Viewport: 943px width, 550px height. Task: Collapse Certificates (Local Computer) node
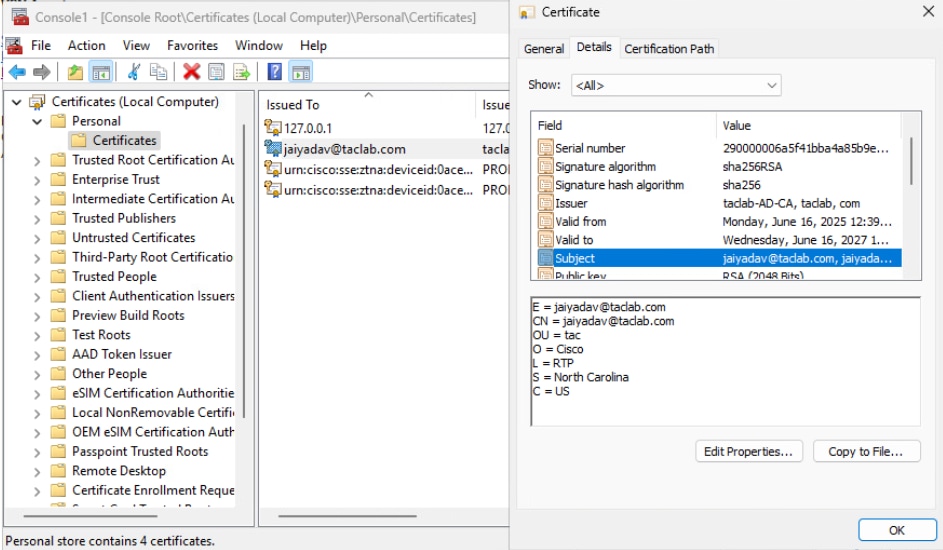click(17, 102)
